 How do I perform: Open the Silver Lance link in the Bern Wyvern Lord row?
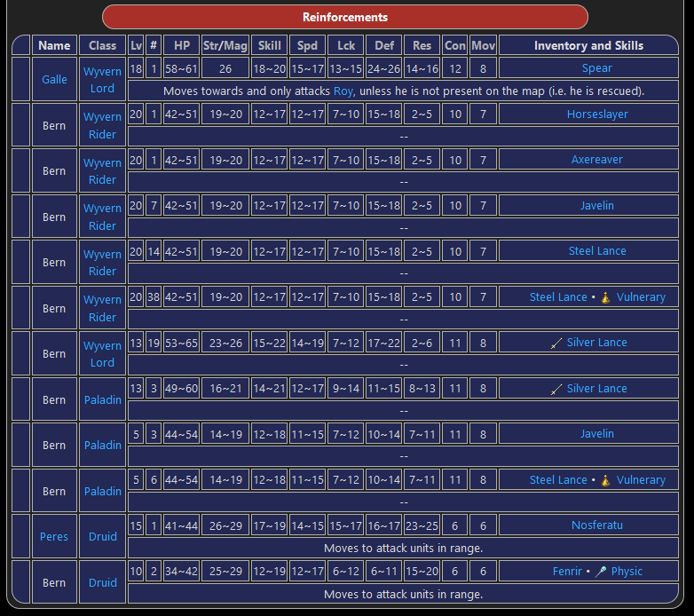pyautogui.click(x=596, y=343)
